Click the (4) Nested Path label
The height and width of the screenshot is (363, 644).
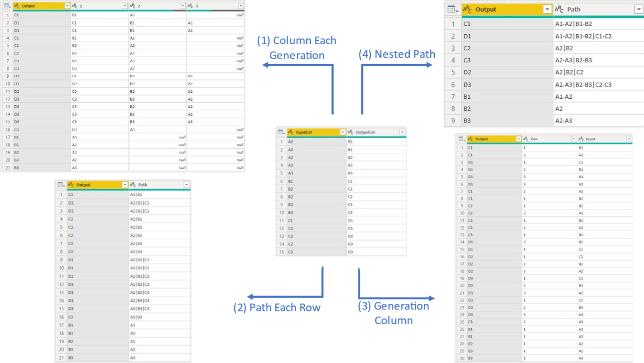tap(397, 54)
